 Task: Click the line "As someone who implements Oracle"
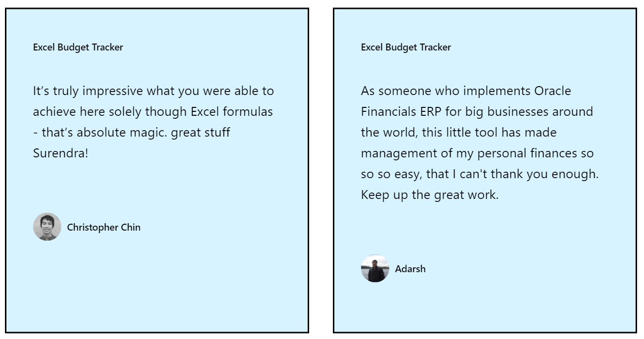(x=466, y=91)
